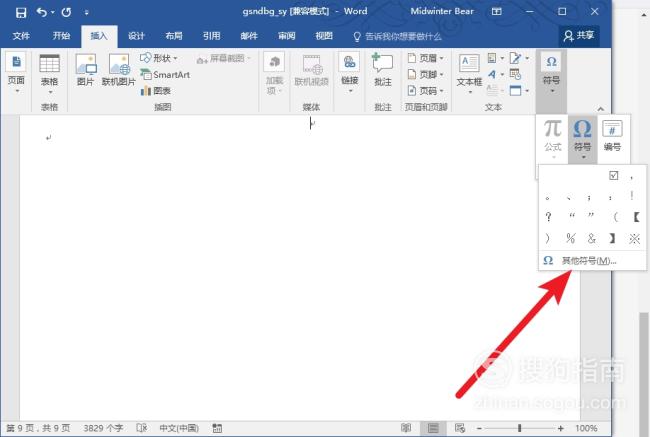Collapse the ribbon with the chevron
Viewport: 650px width, 437px height.
(x=601, y=109)
